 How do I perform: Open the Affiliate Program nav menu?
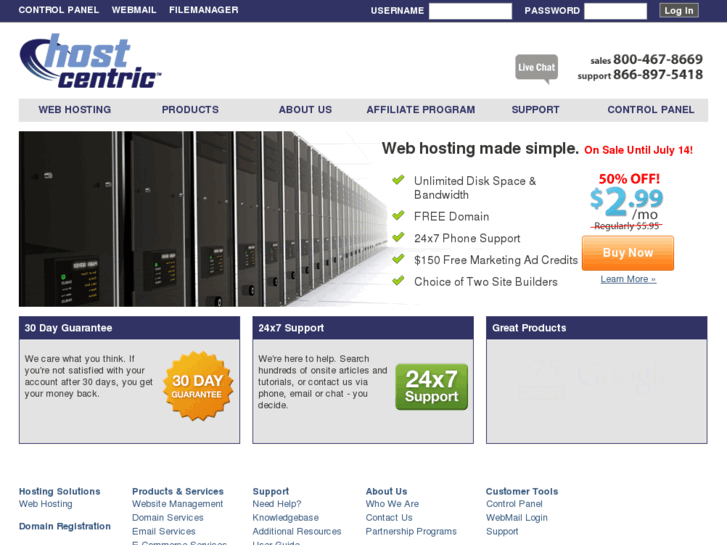[421, 110]
